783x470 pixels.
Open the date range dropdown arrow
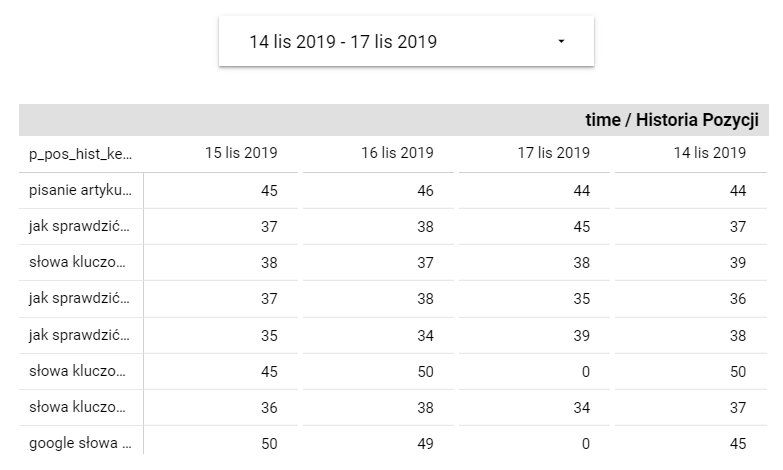(x=561, y=41)
